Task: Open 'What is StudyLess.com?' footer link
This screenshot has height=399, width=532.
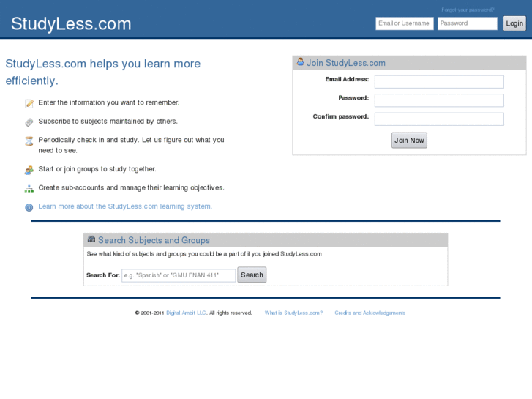Action: (x=293, y=313)
